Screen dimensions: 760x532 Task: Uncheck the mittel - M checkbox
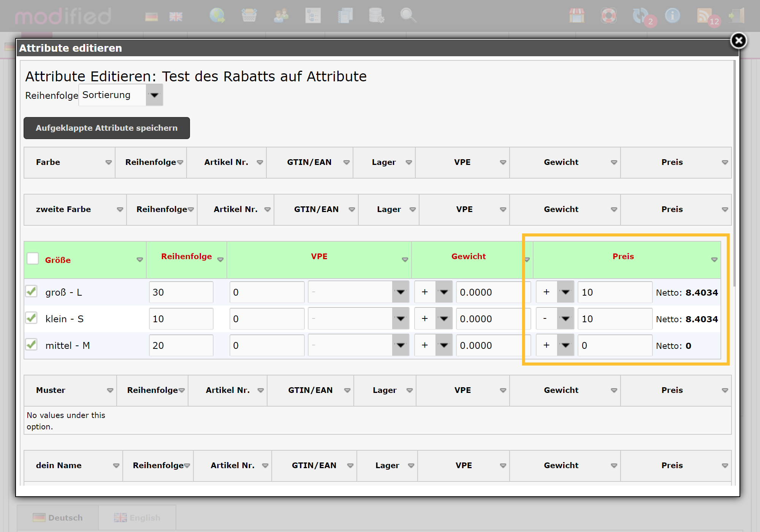point(32,345)
